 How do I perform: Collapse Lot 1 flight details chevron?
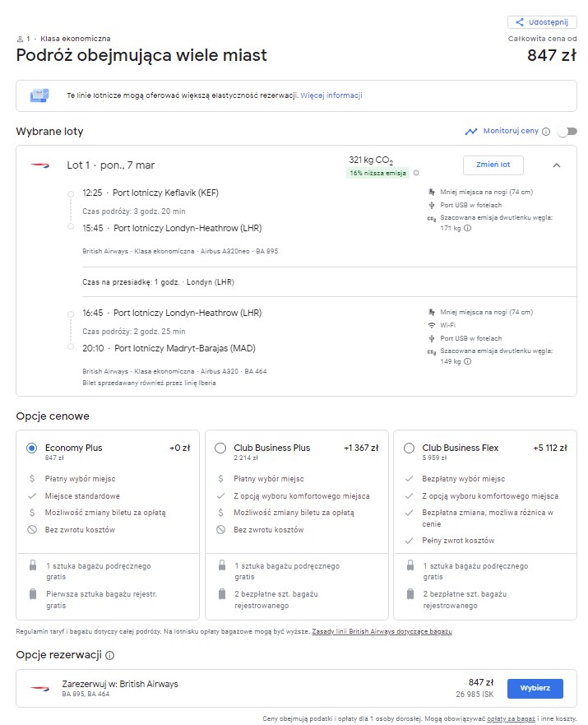(x=557, y=165)
